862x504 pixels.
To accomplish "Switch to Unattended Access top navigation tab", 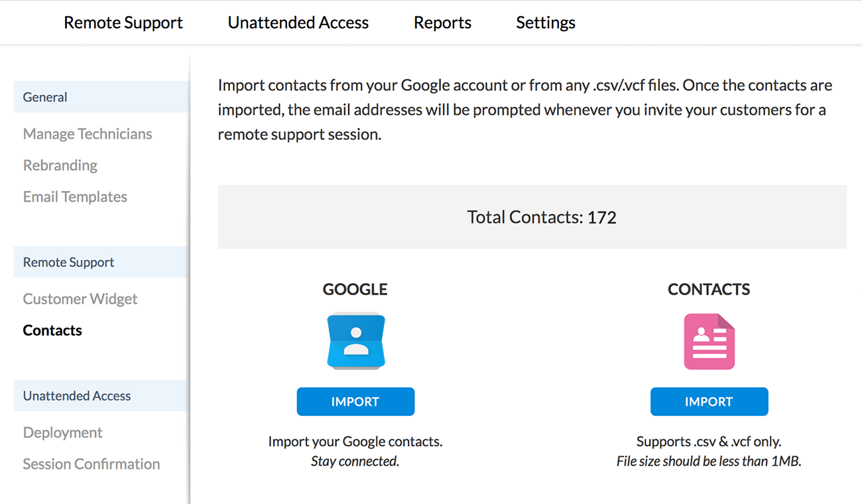I will [x=298, y=23].
